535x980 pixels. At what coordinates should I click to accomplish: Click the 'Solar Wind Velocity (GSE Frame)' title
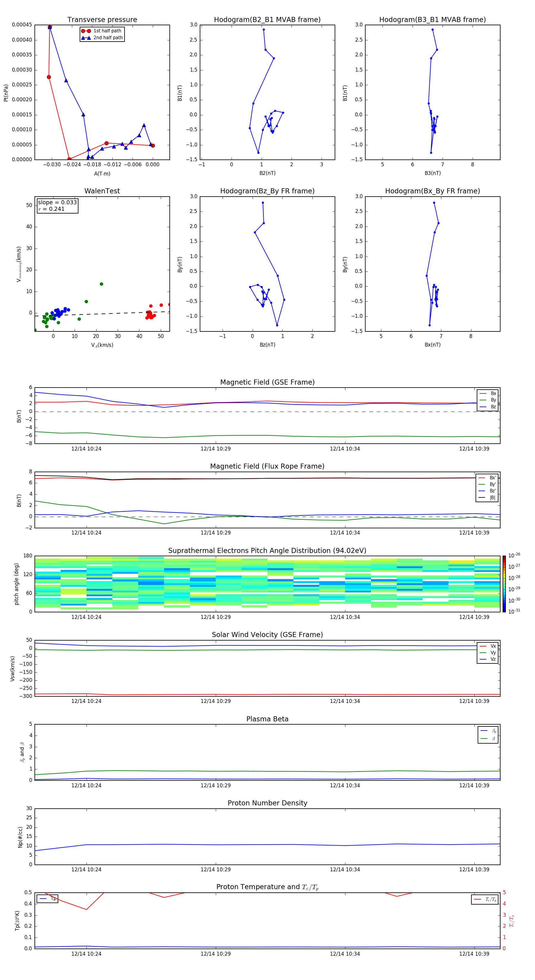267,635
